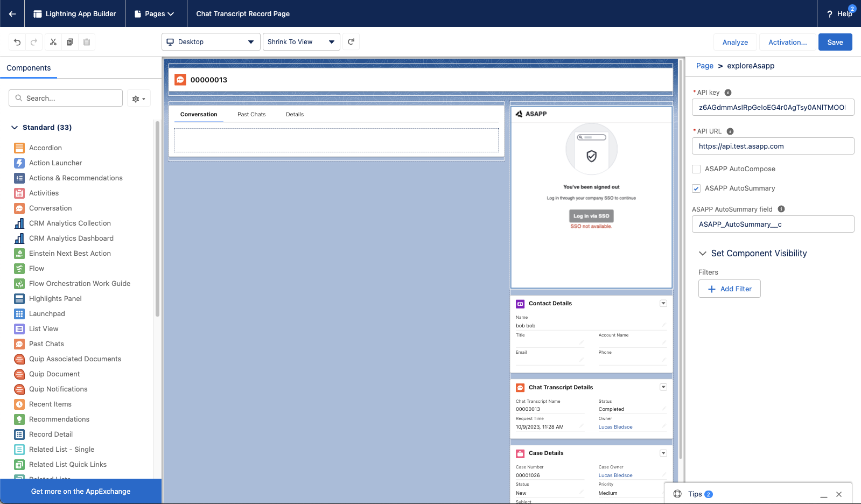Image resolution: width=861 pixels, height=504 pixels.
Task: Select the Quip Document icon
Action: 19,374
